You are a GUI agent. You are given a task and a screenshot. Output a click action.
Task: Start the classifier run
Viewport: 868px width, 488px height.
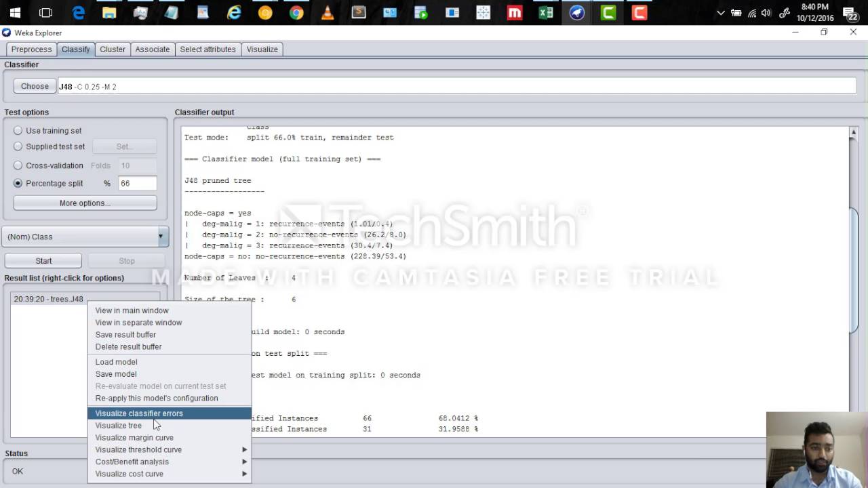(x=43, y=261)
